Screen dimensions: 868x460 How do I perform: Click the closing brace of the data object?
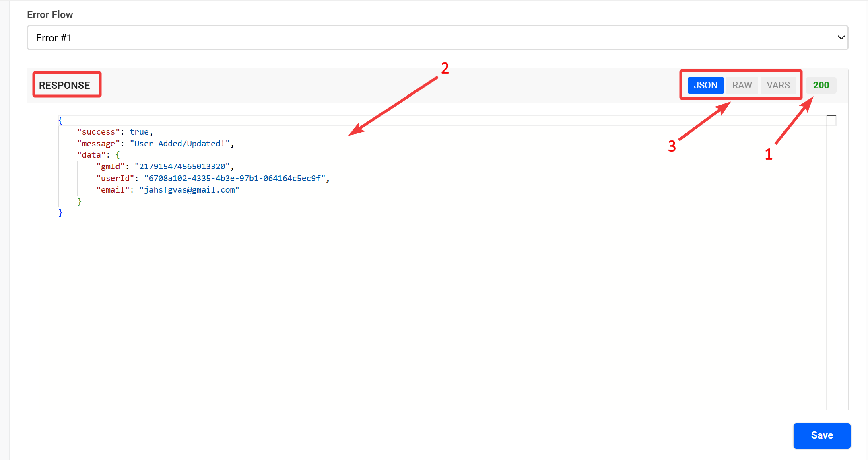[80, 201]
